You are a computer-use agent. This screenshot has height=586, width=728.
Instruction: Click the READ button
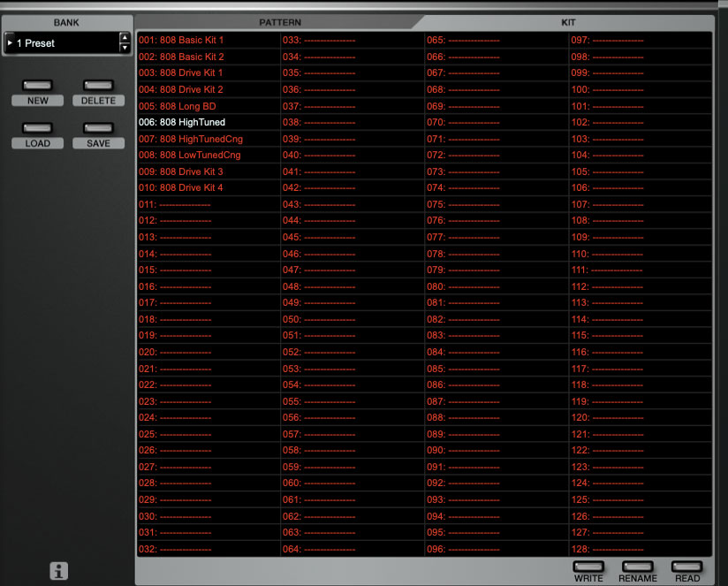(x=686, y=567)
